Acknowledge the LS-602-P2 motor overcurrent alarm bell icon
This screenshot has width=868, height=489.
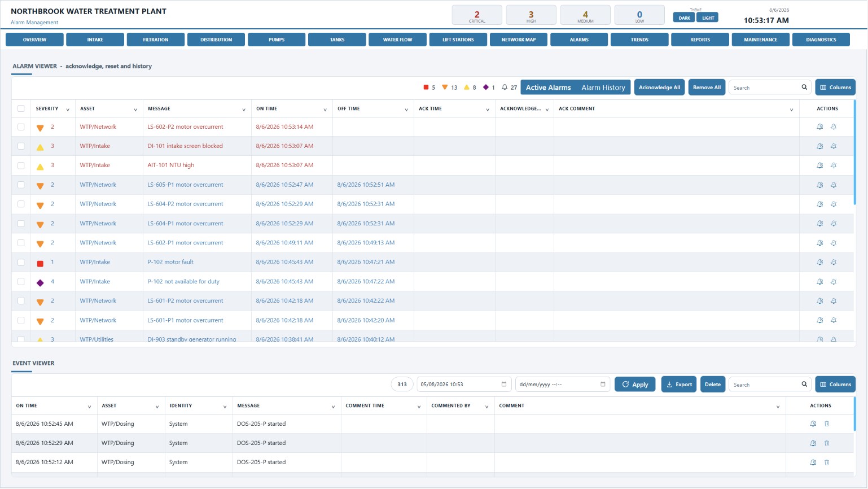click(x=820, y=127)
